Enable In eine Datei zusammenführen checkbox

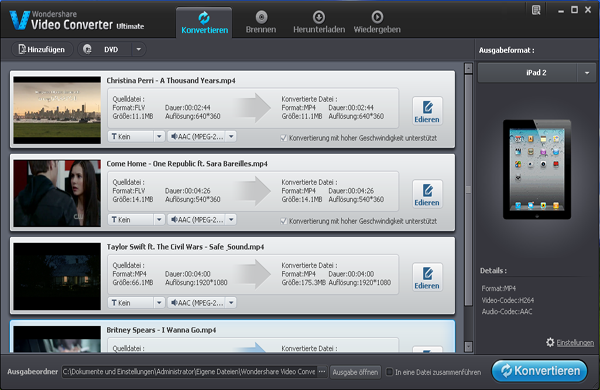point(389,372)
